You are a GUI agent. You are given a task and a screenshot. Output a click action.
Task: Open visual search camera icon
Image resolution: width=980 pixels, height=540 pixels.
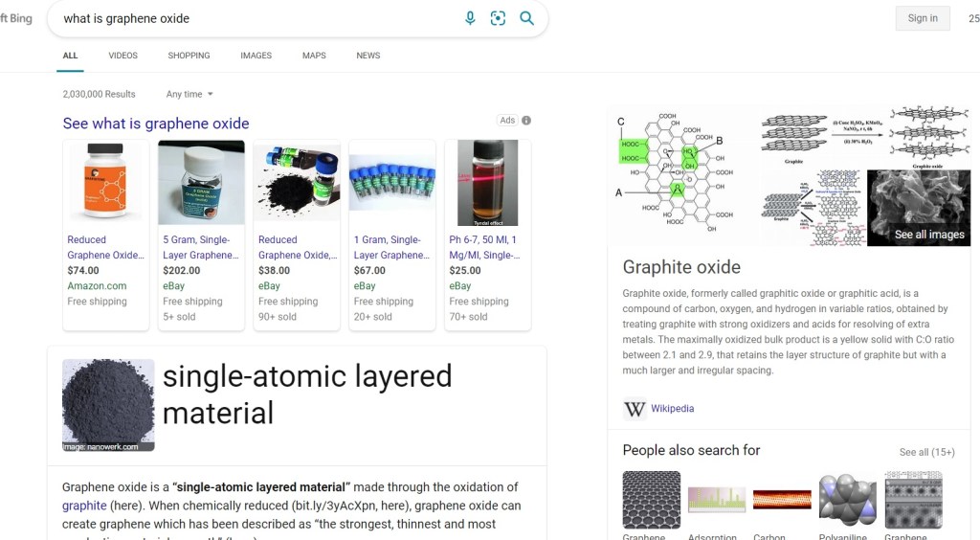(x=498, y=18)
